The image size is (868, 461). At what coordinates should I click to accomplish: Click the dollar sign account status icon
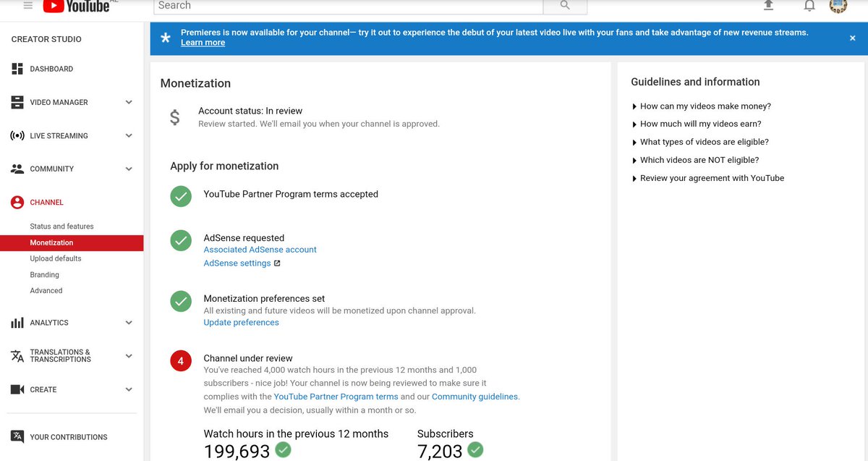coord(174,117)
